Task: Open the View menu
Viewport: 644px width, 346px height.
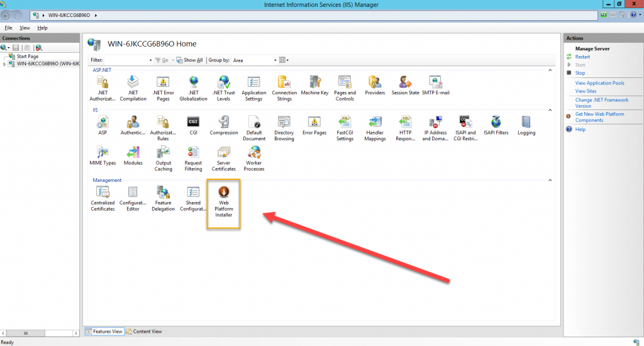Action: [25, 28]
